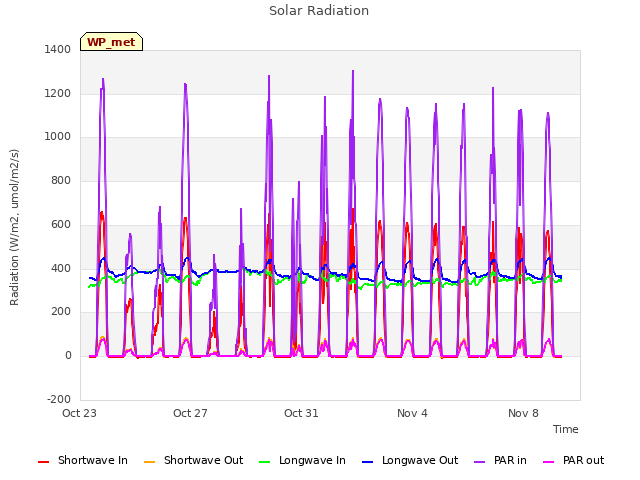Click the Oct 23 x-axis label

click(x=79, y=413)
